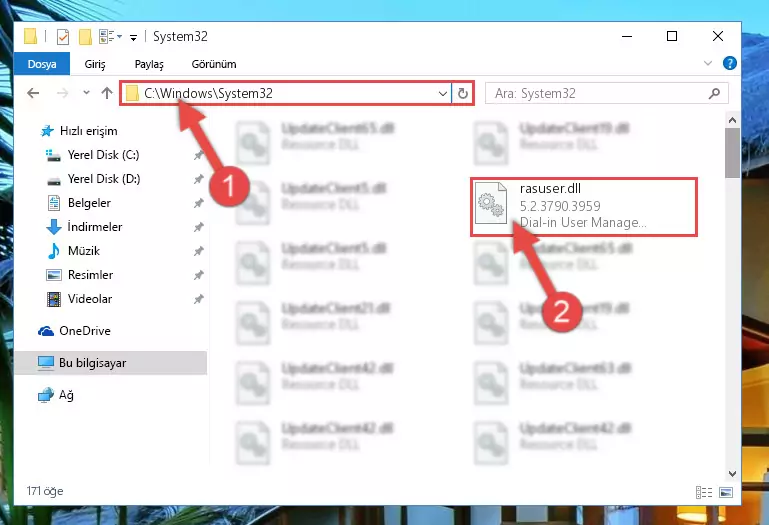769x525 pixels.
Task: Click the scrollbar up arrow
Action: click(x=732, y=120)
